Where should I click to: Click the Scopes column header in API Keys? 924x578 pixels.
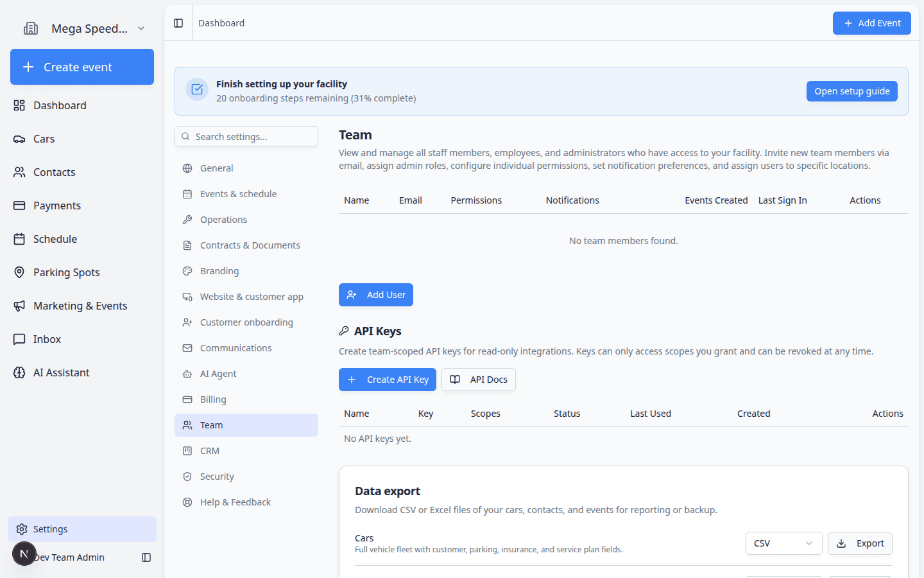click(486, 414)
